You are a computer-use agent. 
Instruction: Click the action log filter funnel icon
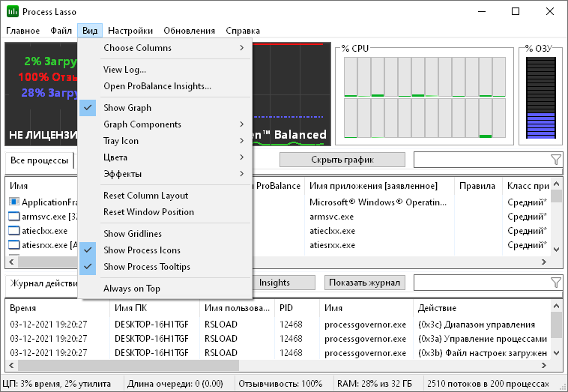(555, 283)
